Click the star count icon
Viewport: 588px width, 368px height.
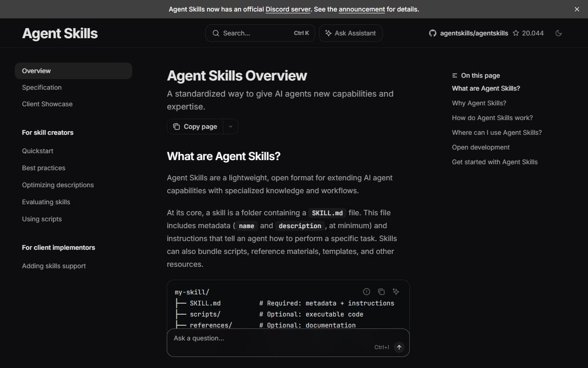tap(516, 33)
